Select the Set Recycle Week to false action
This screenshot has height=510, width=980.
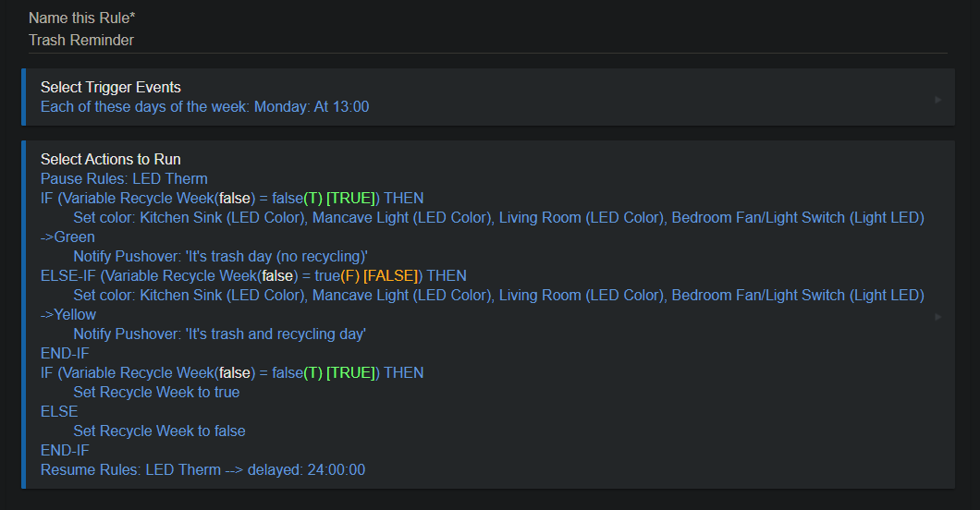[x=159, y=431]
